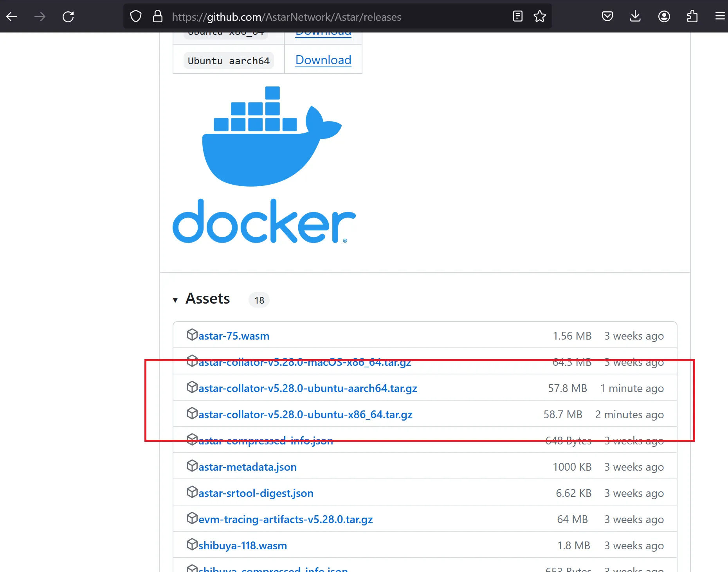This screenshot has height=572, width=728.
Task: Open the Pocket save icon
Action: pyautogui.click(x=607, y=16)
